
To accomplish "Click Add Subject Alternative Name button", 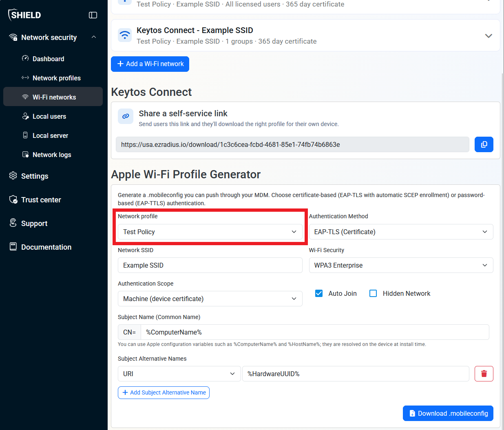I will click(164, 392).
